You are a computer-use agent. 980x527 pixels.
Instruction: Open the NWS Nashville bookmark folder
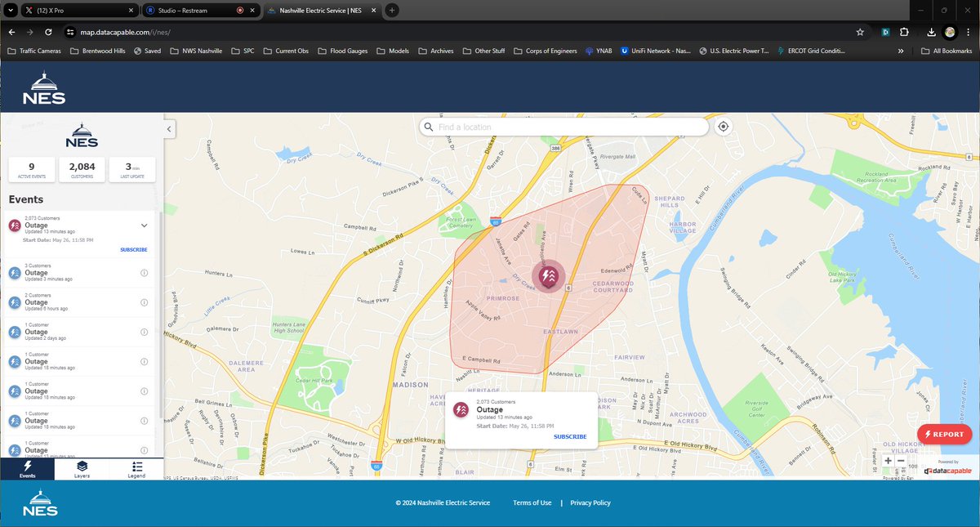[x=196, y=51]
